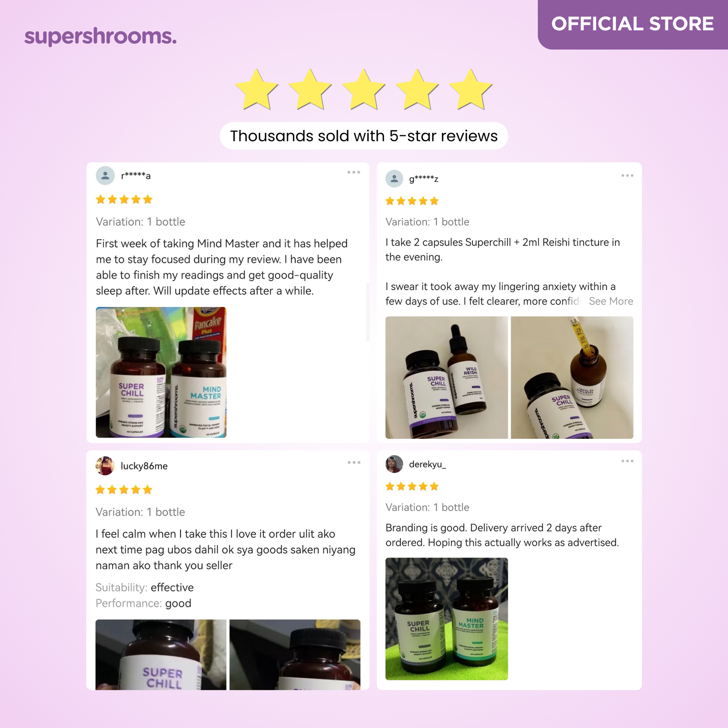Open the Super Chill with Wild Reishi photo
Image resolution: width=728 pixels, height=728 pixels.
447,377
